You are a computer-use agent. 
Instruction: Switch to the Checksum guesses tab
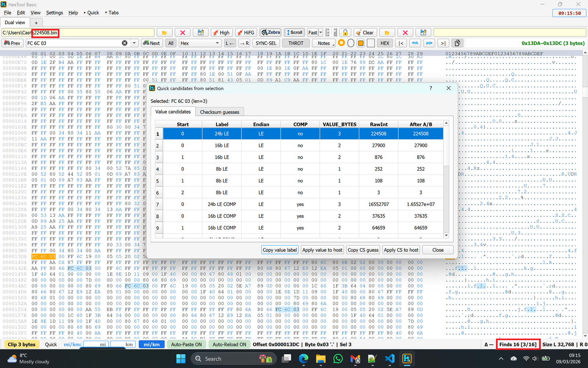point(219,112)
